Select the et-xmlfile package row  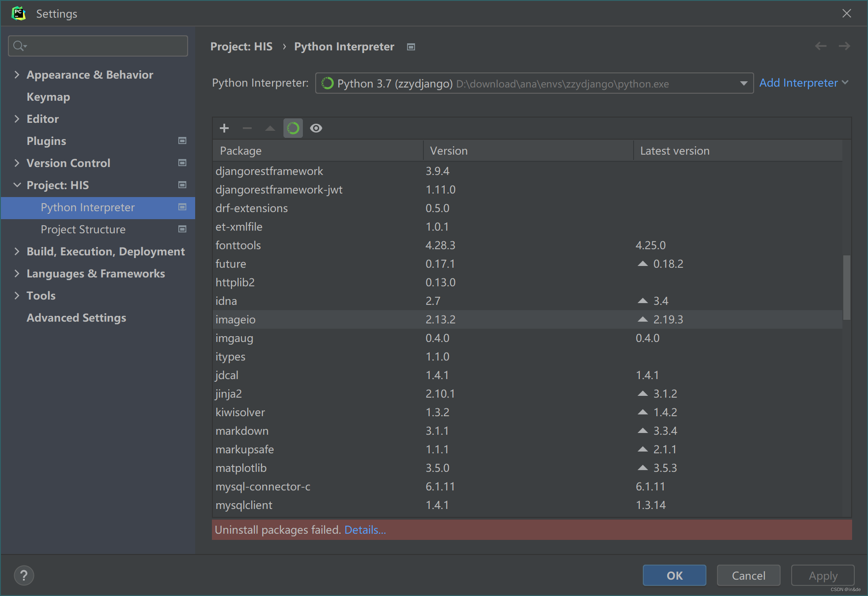tap(528, 227)
